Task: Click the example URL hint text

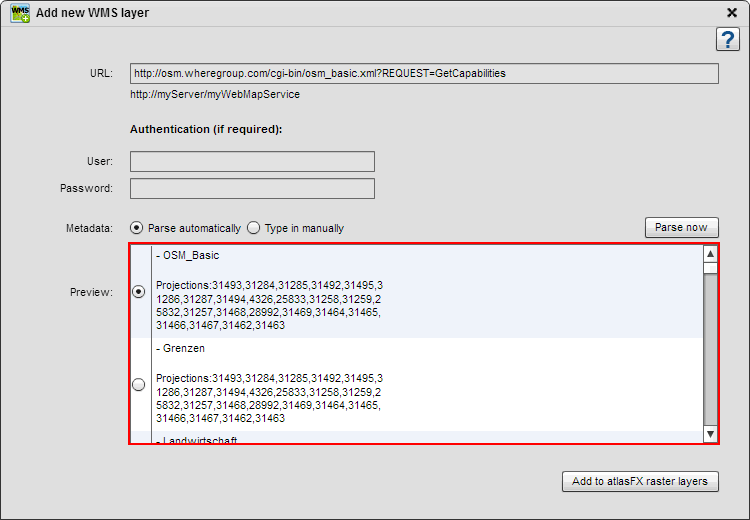Action: (x=215, y=95)
